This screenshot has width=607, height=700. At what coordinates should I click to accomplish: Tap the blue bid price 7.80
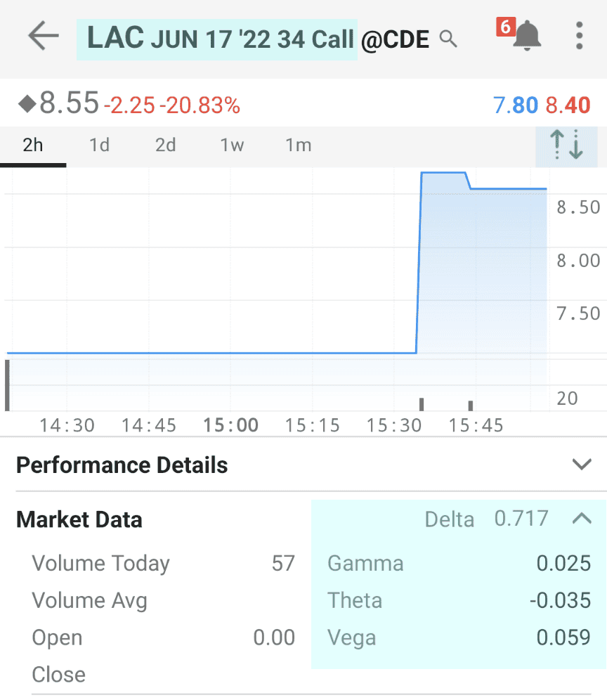pyautogui.click(x=515, y=105)
